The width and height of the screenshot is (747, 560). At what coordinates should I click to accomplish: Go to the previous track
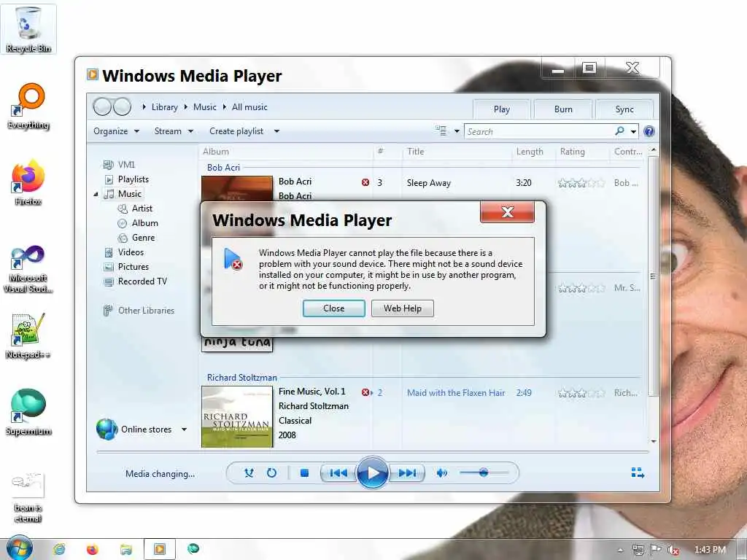(338, 472)
